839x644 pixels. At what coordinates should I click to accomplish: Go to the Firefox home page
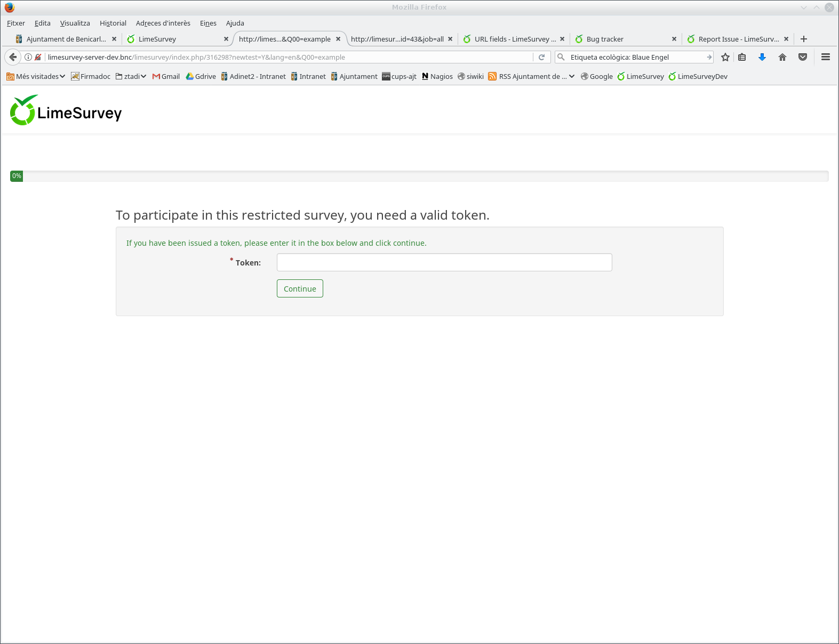pos(782,57)
